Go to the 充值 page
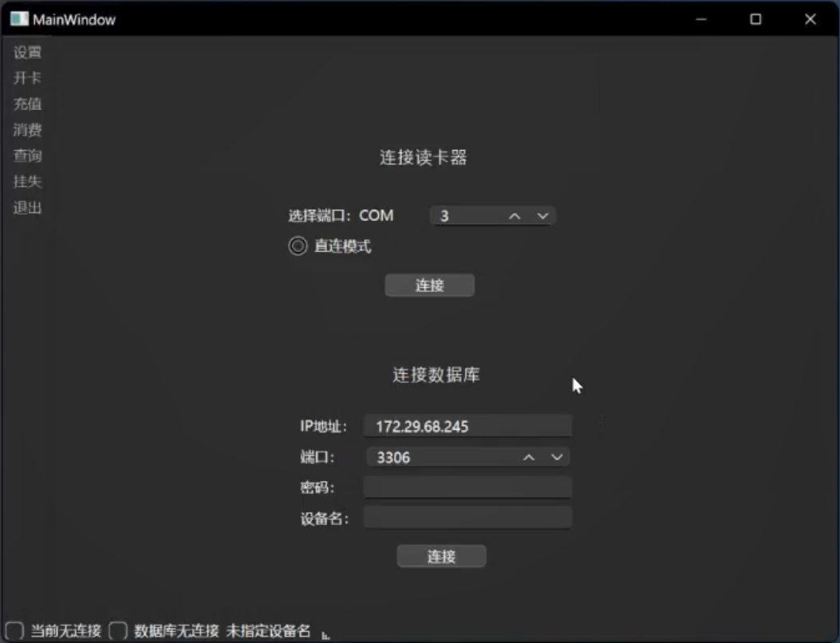The width and height of the screenshot is (840, 643). [27, 105]
